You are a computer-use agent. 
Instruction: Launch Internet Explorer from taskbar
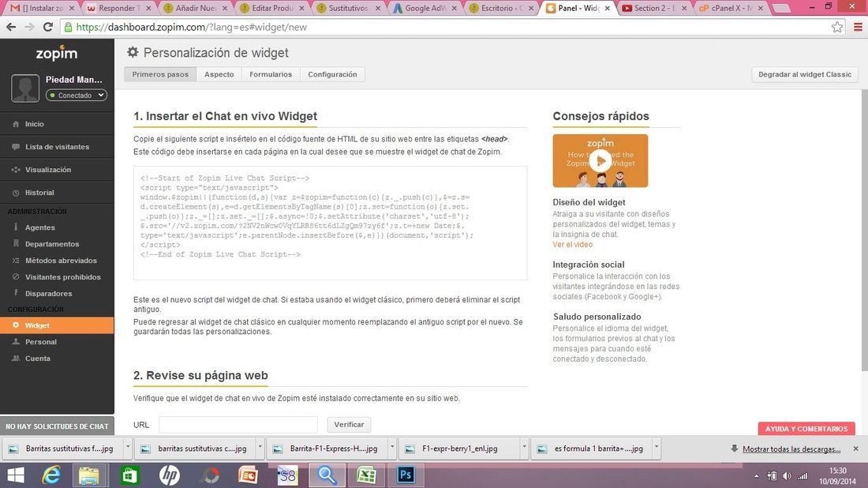(51, 475)
